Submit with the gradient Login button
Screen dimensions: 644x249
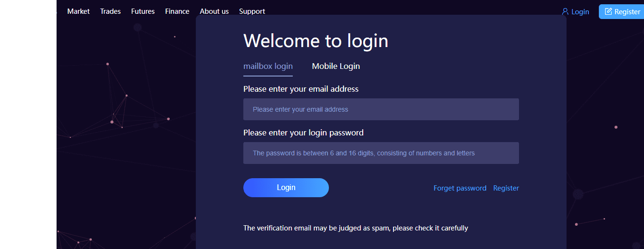click(286, 188)
